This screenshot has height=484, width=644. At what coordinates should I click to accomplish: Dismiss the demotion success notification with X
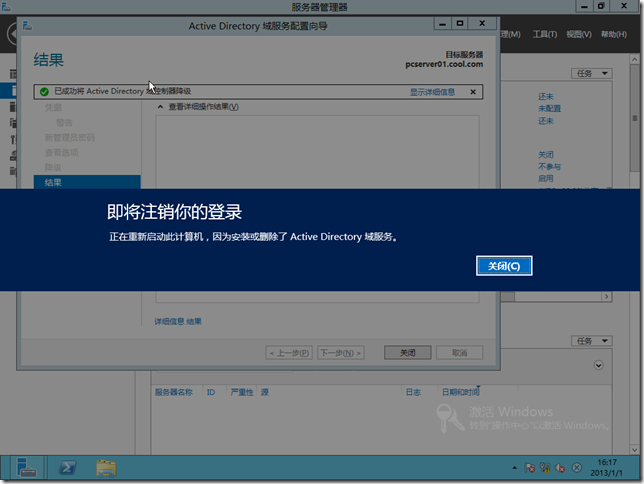pos(473,92)
